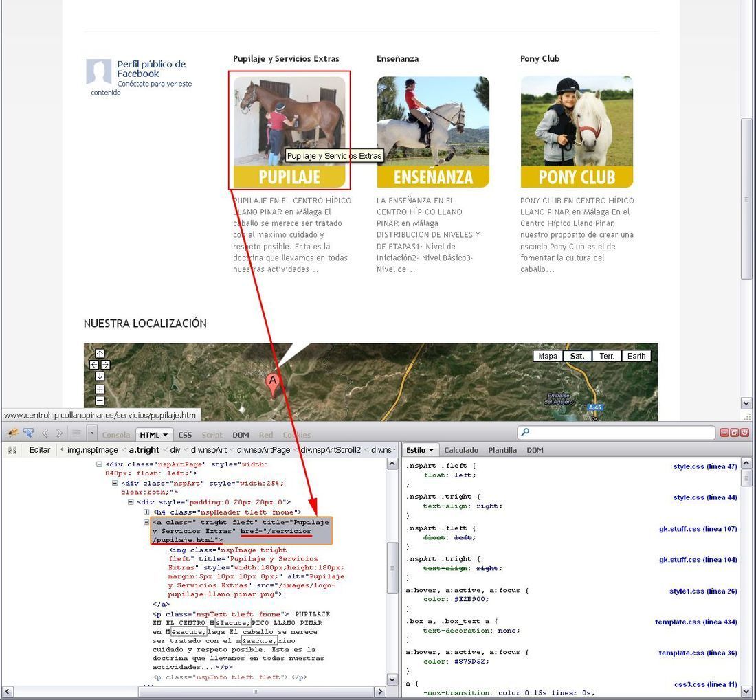Open the DOM main panel tab
Screen dimensions: 756x700
241,435
